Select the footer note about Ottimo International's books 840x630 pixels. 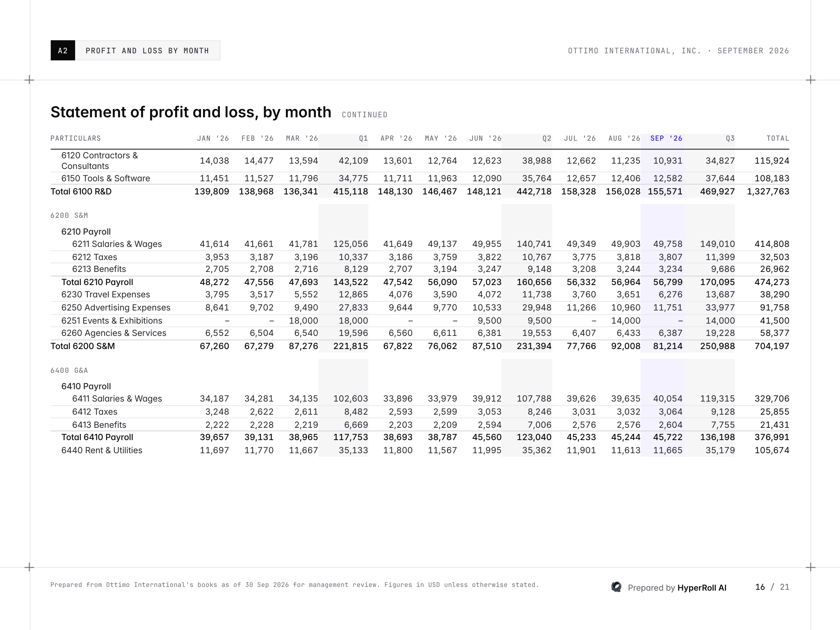[x=294, y=585]
